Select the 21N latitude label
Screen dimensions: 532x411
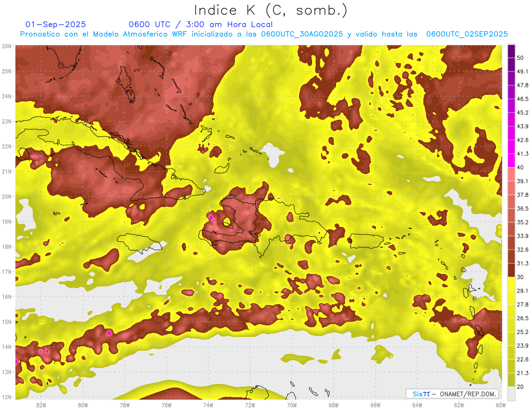coord(7,171)
